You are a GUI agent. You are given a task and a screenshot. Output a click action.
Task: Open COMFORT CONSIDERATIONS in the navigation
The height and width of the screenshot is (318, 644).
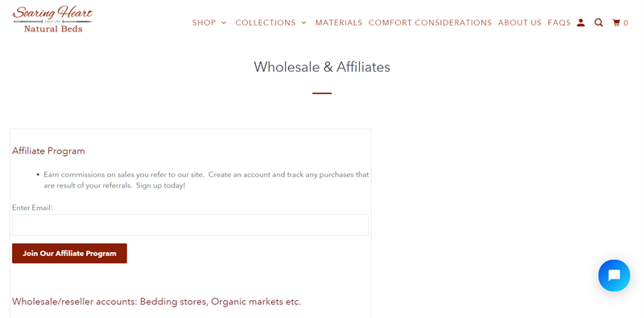(x=430, y=23)
